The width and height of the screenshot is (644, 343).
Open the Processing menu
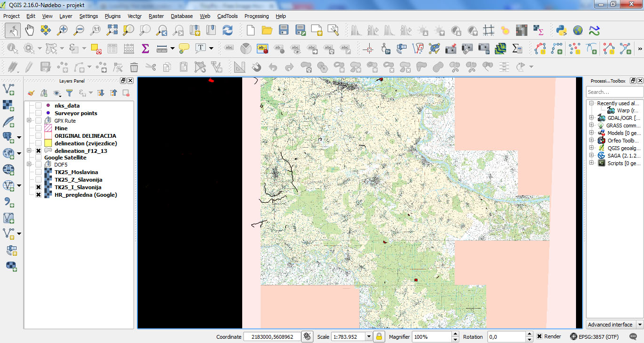tap(256, 16)
